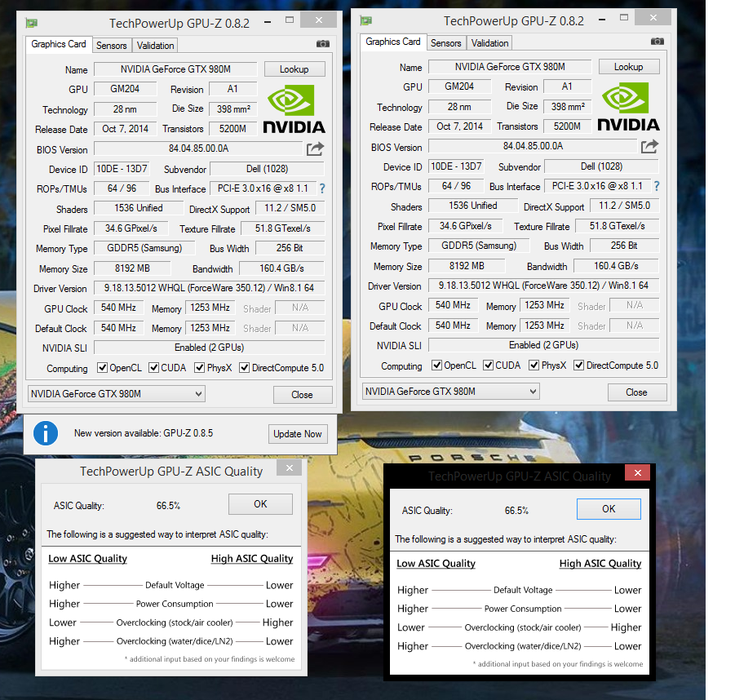Viewport: 735px width, 700px height.
Task: Toggle DirectCompute 5.0 checkbox in left window
Action: coord(244,368)
